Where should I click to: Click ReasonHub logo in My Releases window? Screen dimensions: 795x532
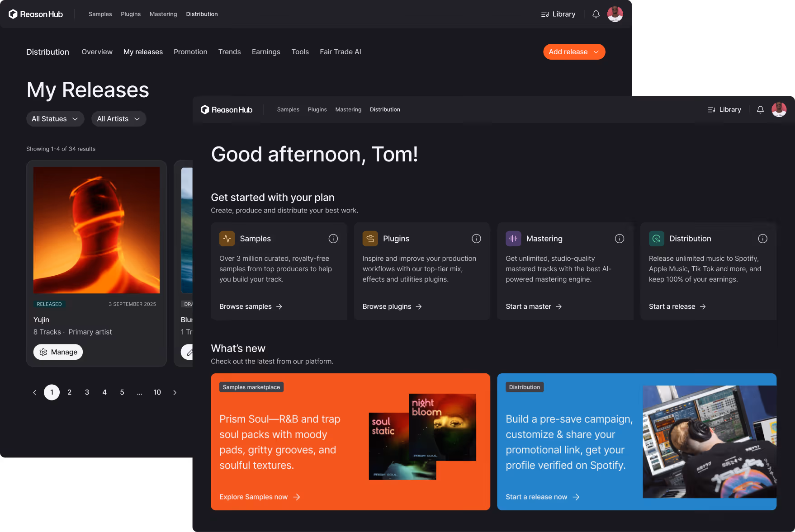36,14
